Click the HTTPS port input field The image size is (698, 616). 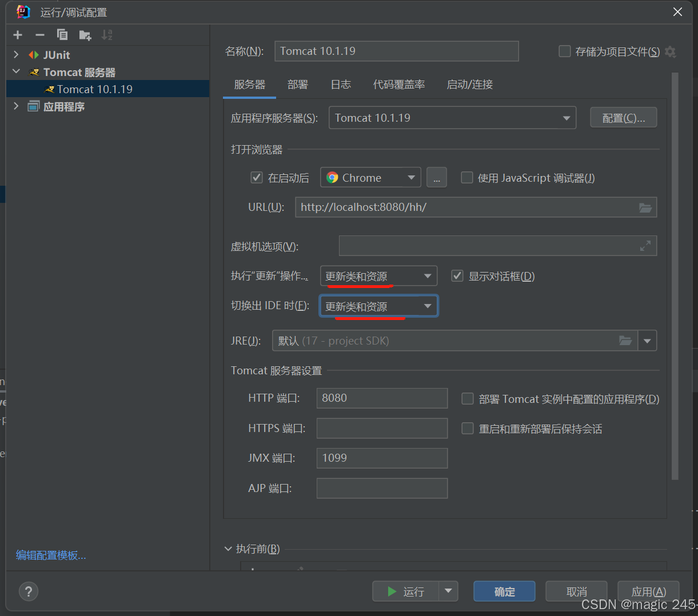[382, 428]
